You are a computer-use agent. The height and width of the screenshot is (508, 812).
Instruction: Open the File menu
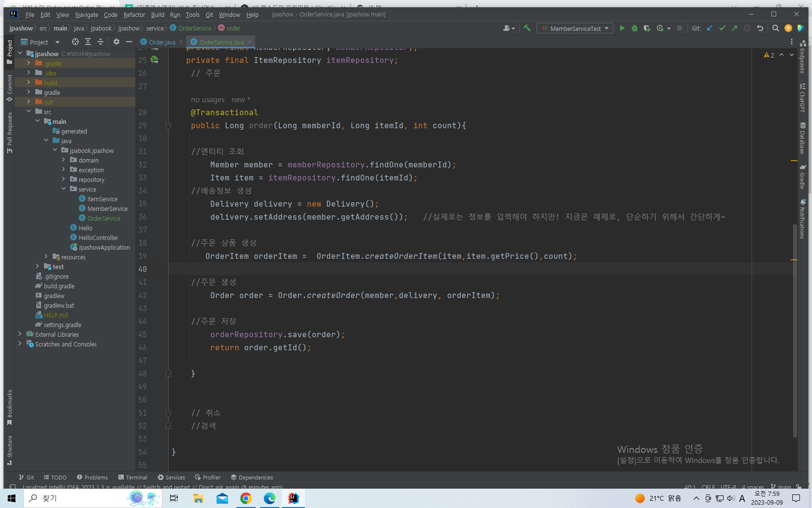pos(29,15)
